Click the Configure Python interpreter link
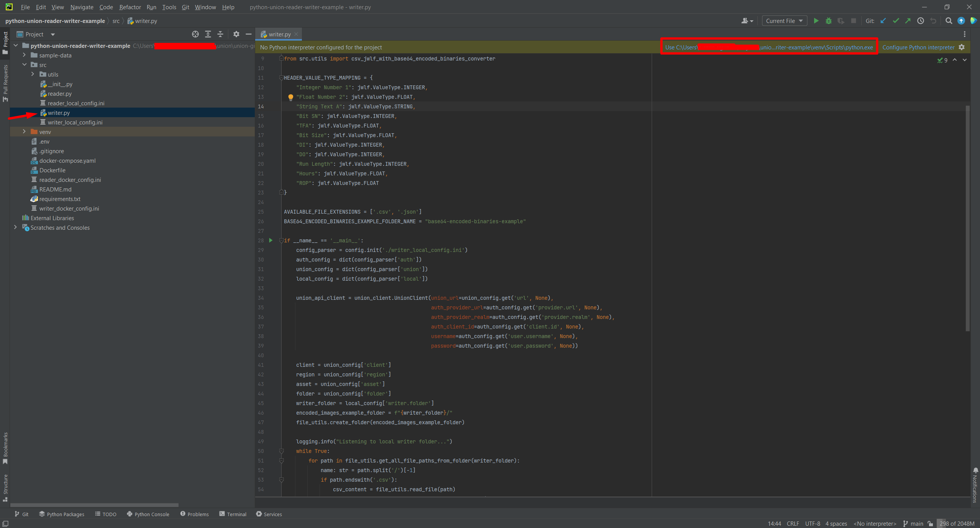 coord(919,47)
